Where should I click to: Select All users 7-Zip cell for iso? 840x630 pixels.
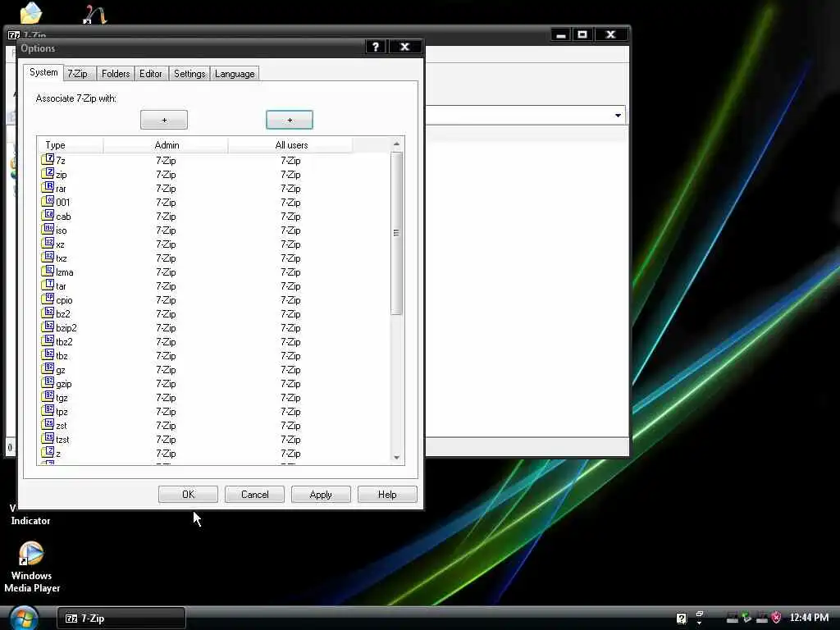(x=291, y=230)
